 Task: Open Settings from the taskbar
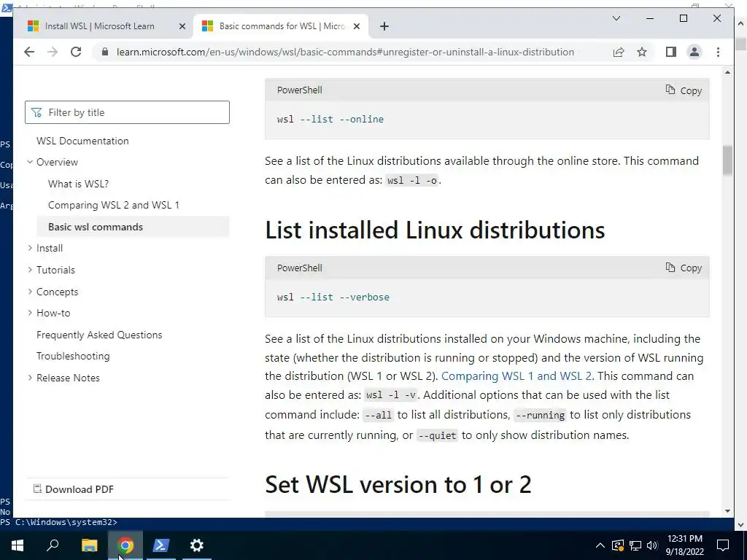[x=196, y=545]
